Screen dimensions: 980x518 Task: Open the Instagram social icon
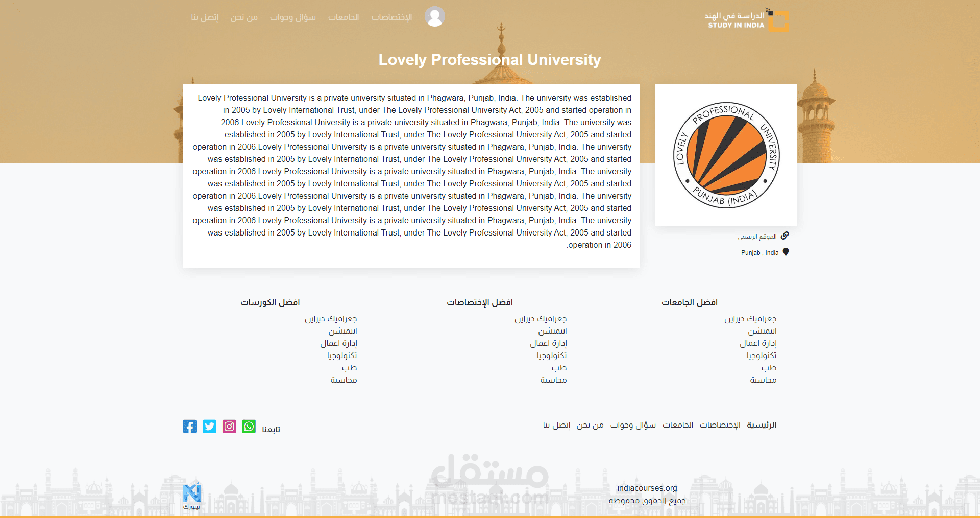[x=229, y=427]
